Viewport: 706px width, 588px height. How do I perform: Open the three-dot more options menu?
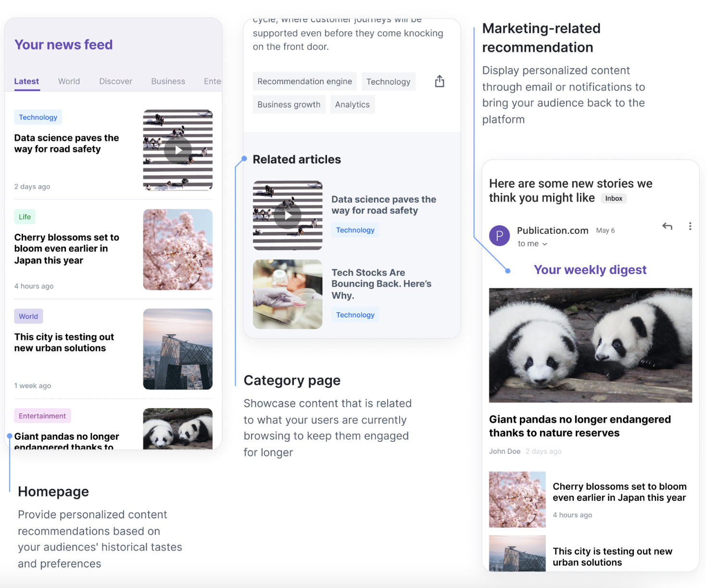pyautogui.click(x=690, y=226)
